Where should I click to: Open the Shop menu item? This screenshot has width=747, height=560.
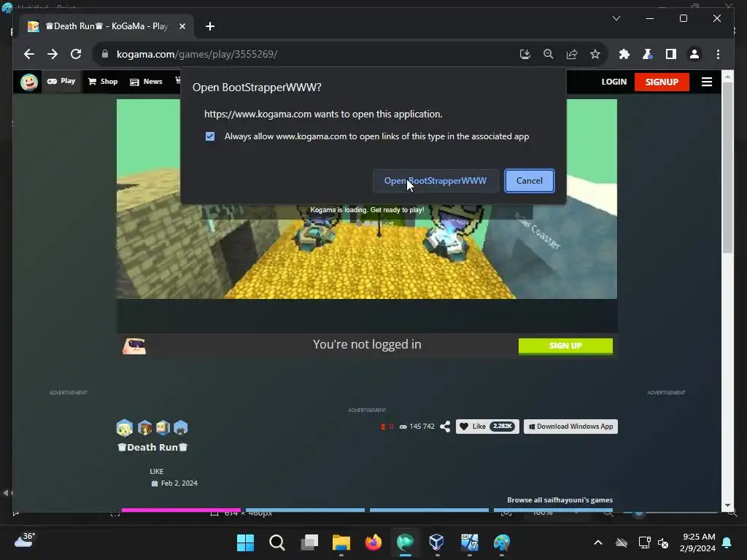[103, 82]
